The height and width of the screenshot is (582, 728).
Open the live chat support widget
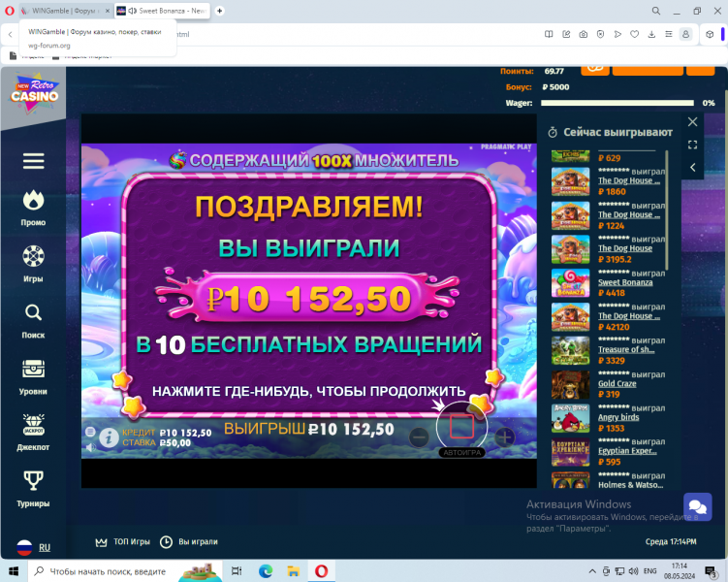tap(697, 506)
